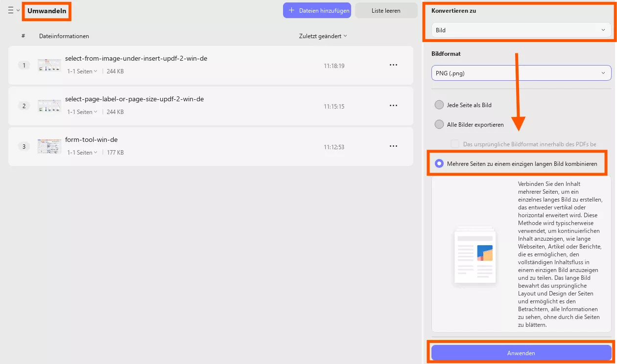Click the row number badge '2'
This screenshot has width=617, height=364.
coord(24,106)
